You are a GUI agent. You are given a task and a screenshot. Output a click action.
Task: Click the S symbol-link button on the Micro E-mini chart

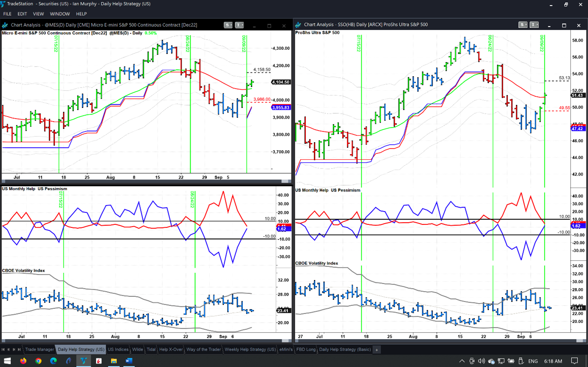(228, 25)
